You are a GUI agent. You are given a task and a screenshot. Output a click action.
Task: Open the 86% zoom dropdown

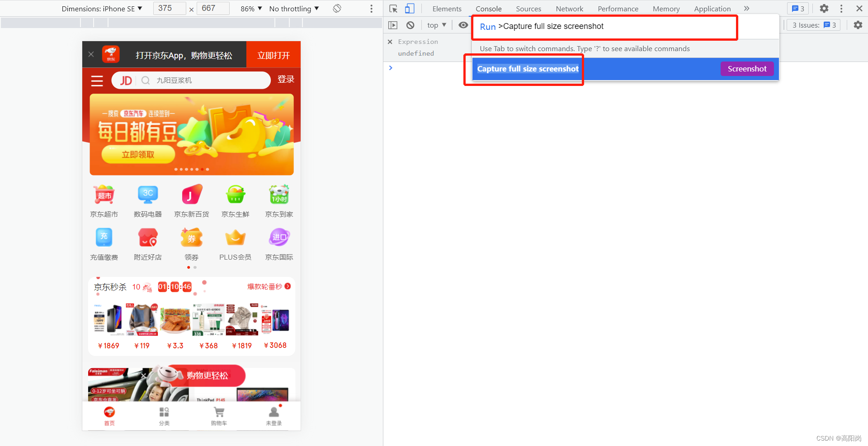(251, 9)
